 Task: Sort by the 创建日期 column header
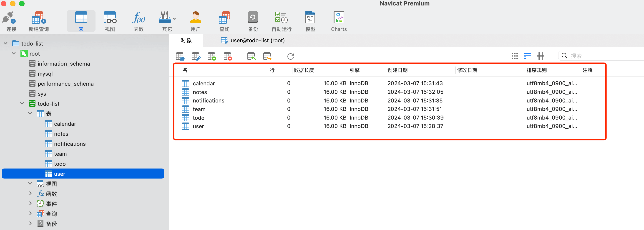tap(397, 70)
